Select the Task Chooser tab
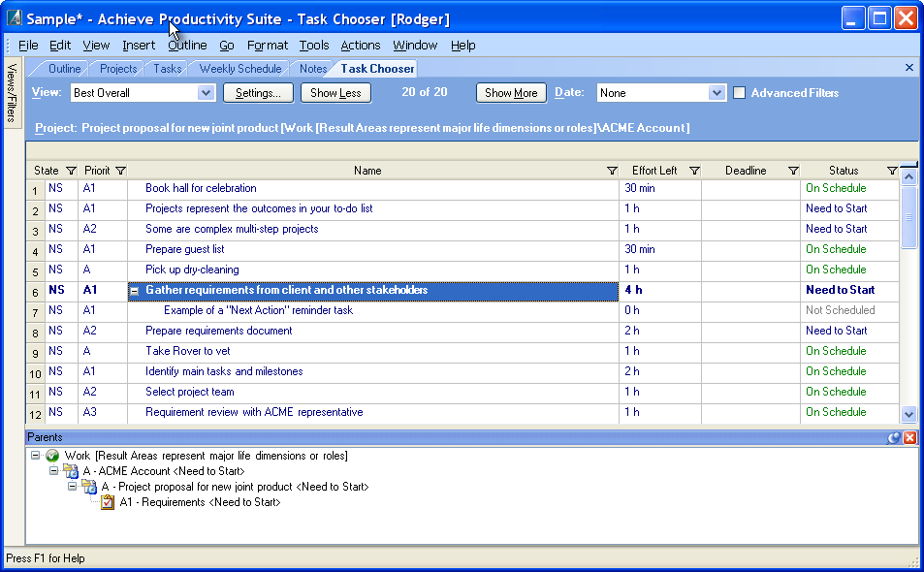 (377, 69)
